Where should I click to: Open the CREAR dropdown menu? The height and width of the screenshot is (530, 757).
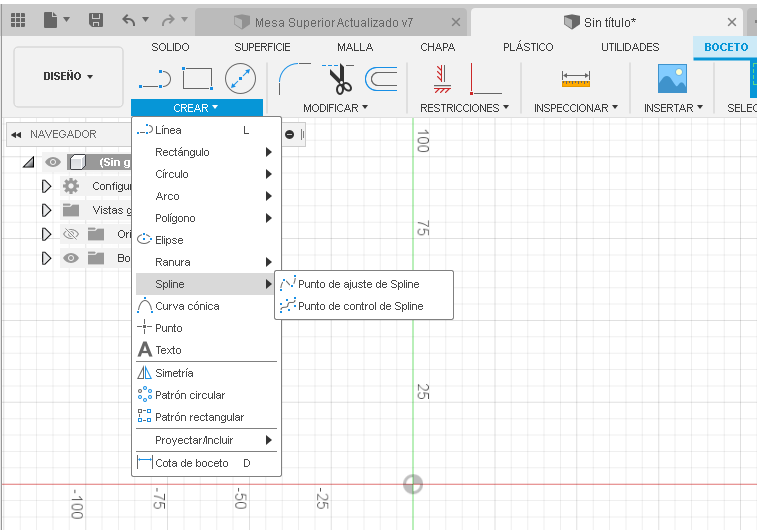196,108
